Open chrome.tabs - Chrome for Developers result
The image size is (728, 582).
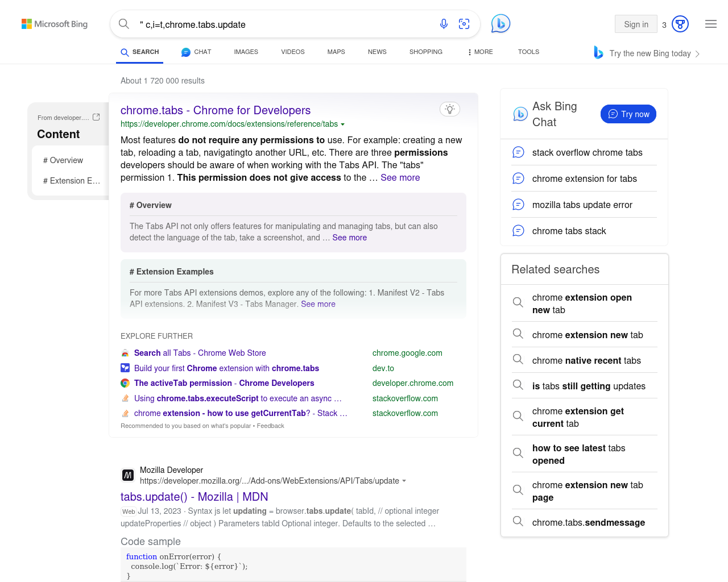[x=216, y=110]
